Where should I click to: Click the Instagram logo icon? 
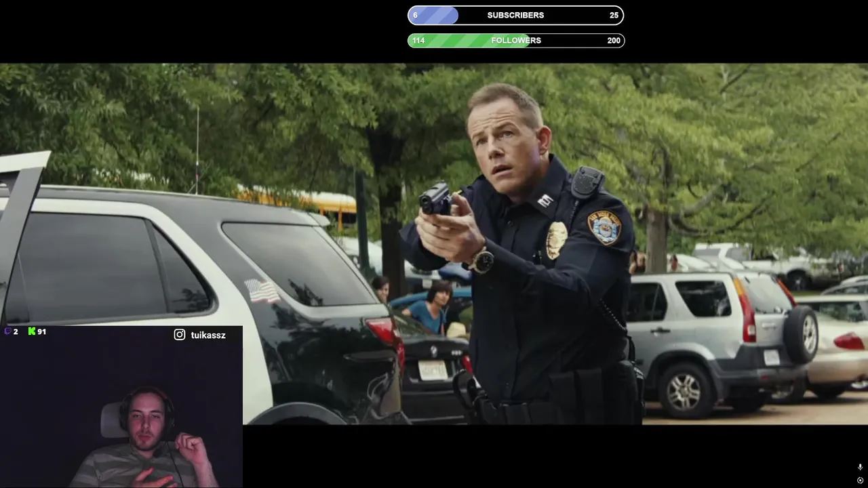click(180, 335)
